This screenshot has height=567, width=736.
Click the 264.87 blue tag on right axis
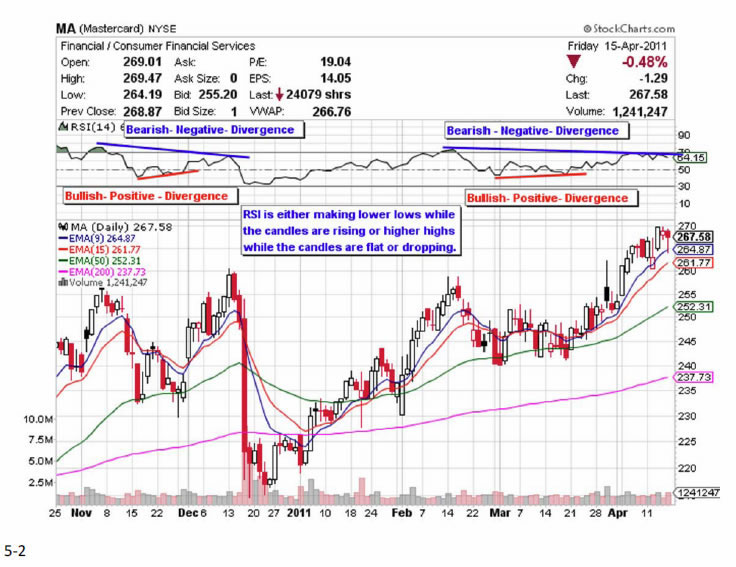point(694,250)
